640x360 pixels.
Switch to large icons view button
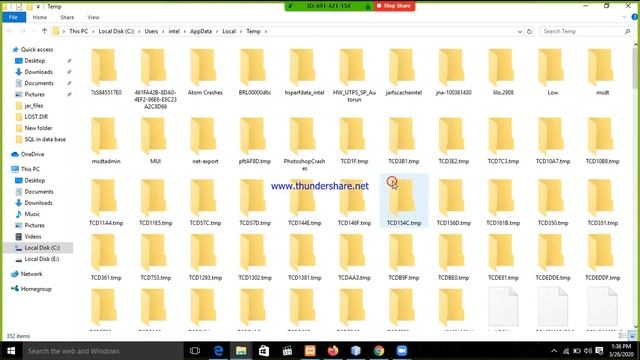633,336
